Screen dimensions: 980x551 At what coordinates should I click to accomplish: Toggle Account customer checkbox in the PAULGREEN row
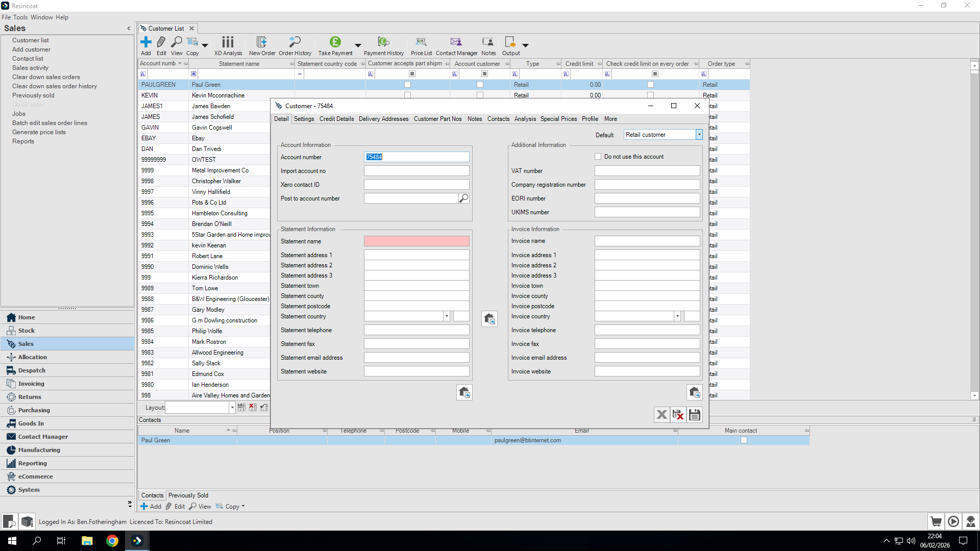[x=480, y=85]
